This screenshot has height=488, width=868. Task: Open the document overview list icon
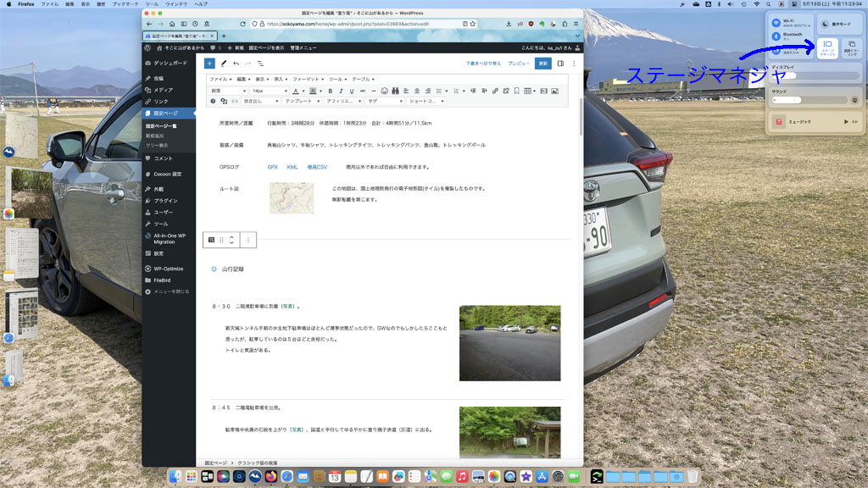pyautogui.click(x=260, y=63)
